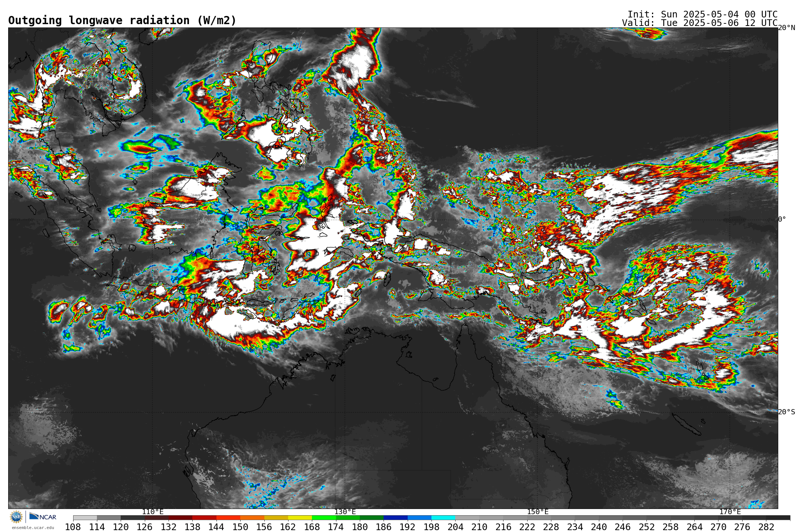Viewport: 802px width, 532px height.
Task: Pick the cyan 198–204 colorbar swatch
Action: click(x=443, y=518)
